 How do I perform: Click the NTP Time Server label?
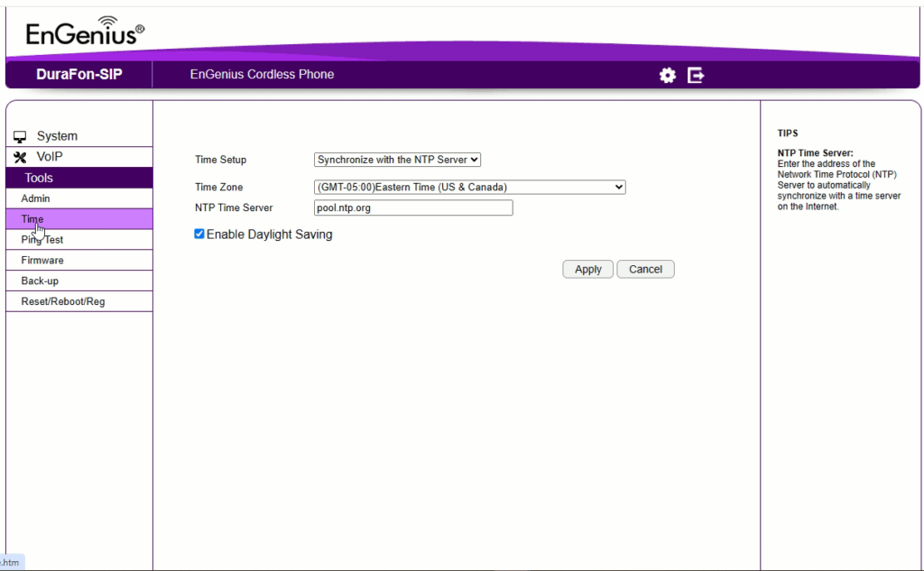point(234,207)
